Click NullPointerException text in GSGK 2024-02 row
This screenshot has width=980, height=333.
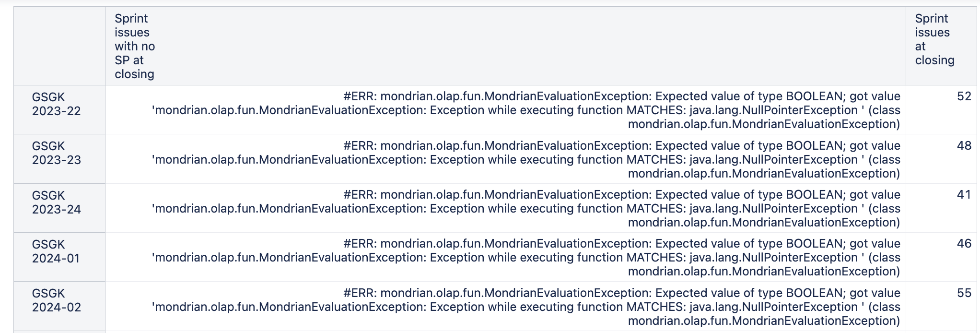pyautogui.click(x=773, y=307)
